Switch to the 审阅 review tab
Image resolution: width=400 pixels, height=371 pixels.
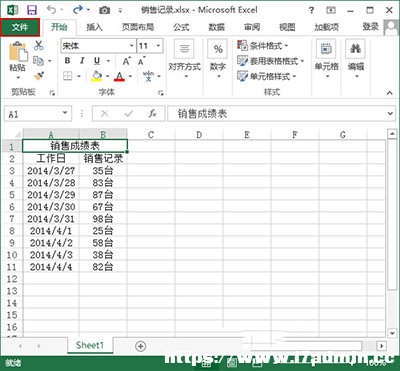[252, 27]
